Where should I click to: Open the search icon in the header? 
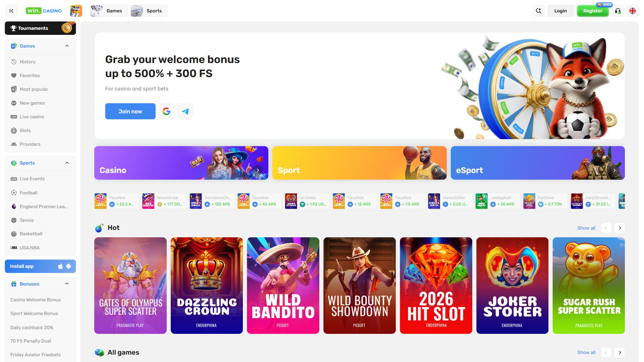point(539,11)
